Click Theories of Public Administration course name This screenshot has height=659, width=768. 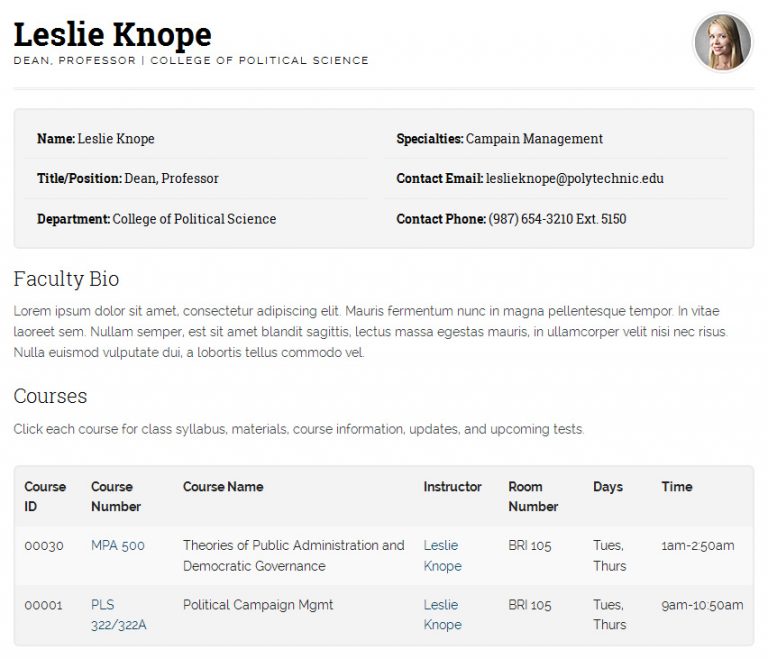[x=293, y=556]
